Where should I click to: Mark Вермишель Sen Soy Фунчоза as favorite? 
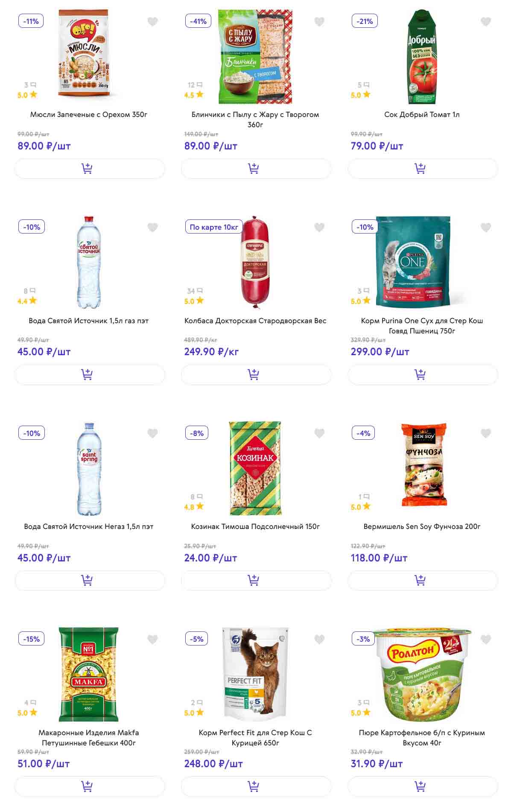tap(486, 433)
